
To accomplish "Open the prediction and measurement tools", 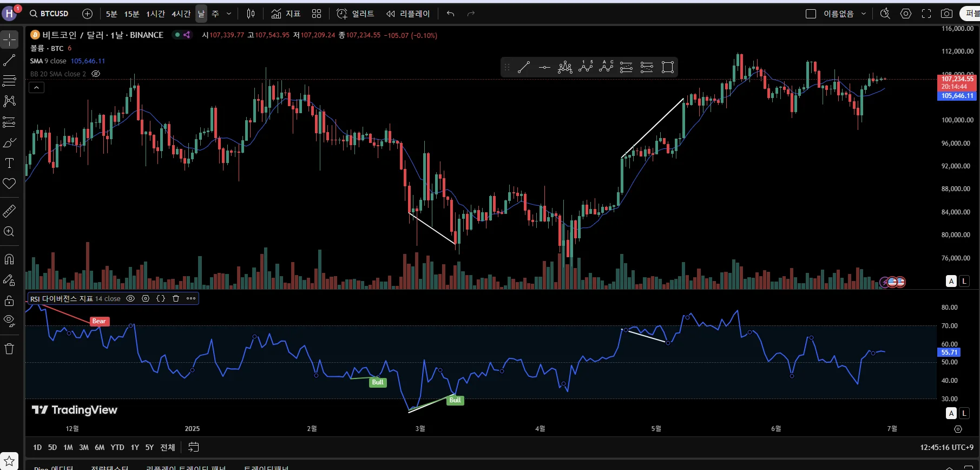I will point(9,122).
